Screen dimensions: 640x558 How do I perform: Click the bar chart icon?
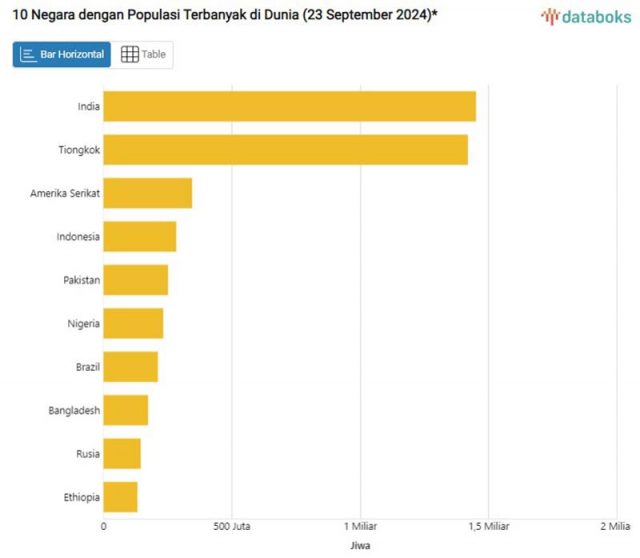pyautogui.click(x=29, y=55)
